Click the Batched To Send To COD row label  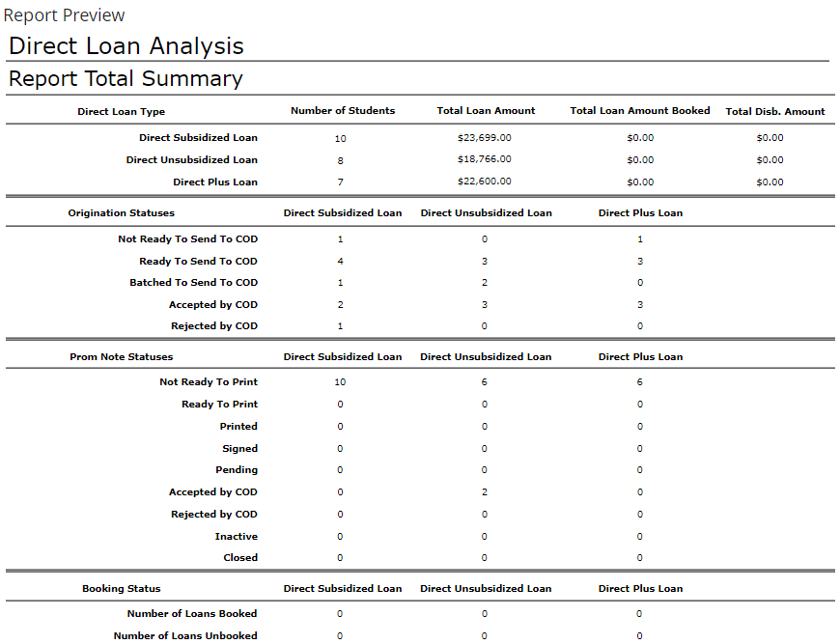coord(193,283)
